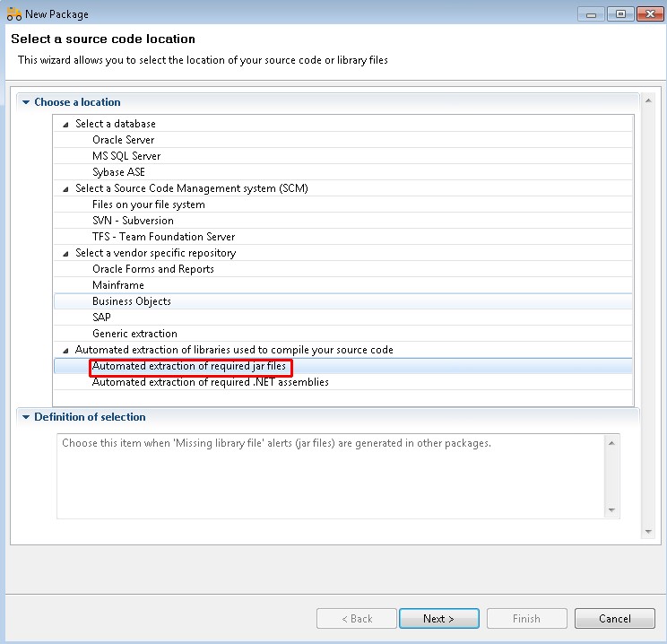667x644 pixels.
Task: Select Oracle Forms and Reports
Action: tap(152, 269)
